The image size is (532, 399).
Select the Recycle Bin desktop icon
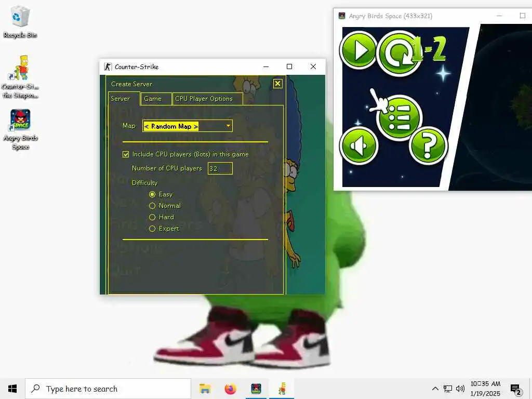point(20,22)
